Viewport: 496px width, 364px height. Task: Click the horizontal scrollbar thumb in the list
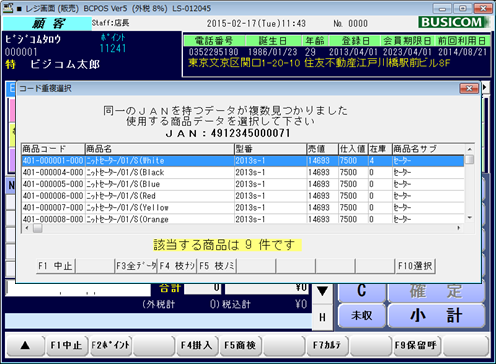point(38,228)
